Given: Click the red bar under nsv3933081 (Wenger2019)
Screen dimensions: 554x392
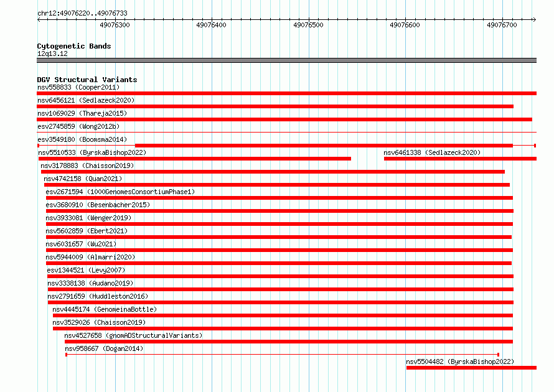Looking at the screenshot, I should coord(279,224).
